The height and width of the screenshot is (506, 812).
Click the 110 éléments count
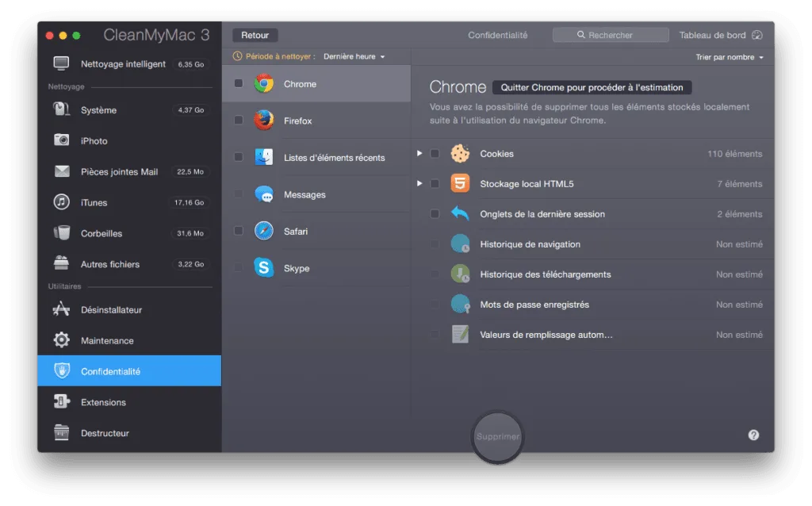click(734, 154)
